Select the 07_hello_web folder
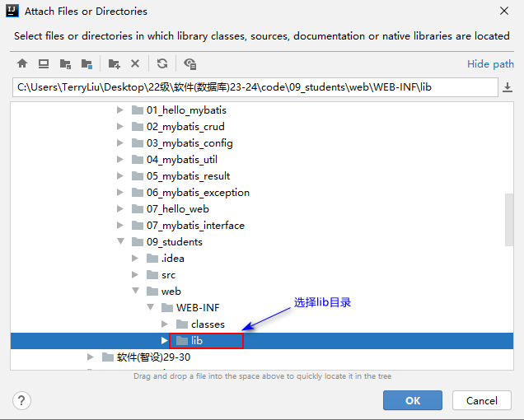 coord(177,208)
